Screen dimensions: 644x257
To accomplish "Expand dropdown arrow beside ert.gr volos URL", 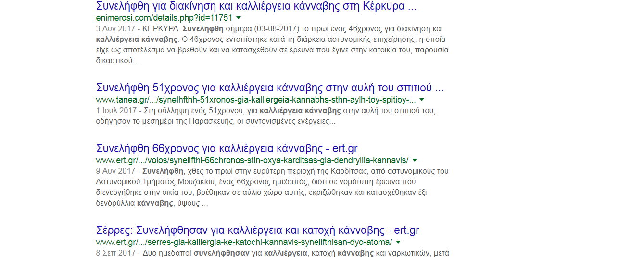I will pos(415,160).
